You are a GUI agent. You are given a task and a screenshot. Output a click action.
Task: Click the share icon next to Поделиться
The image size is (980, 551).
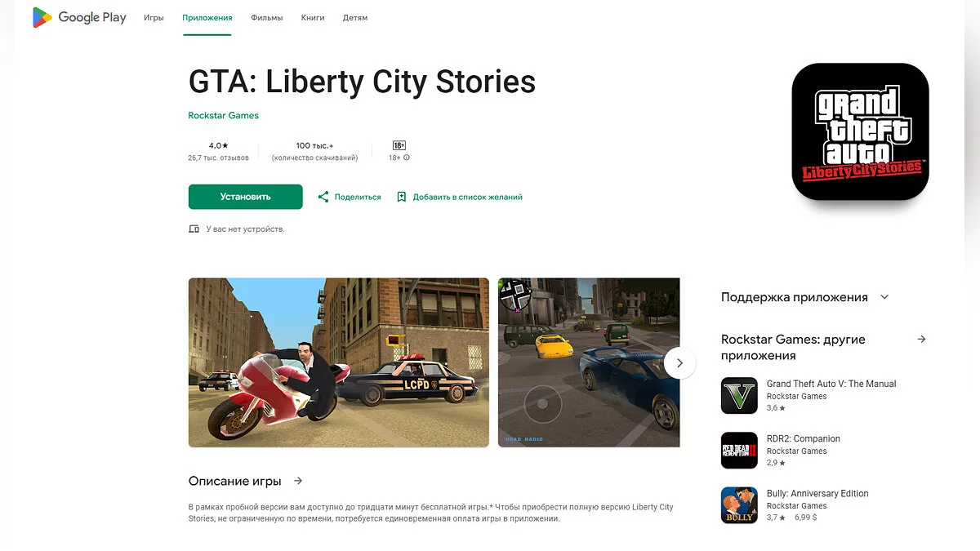click(323, 197)
